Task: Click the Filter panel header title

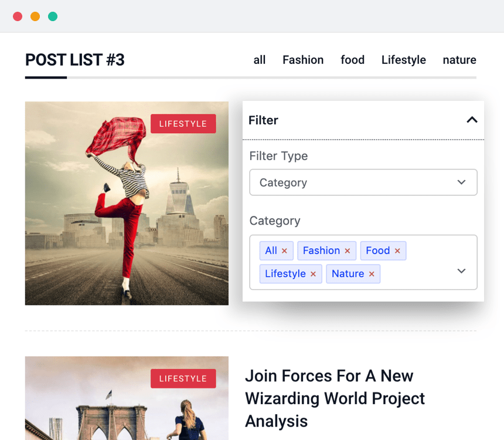Action: coord(263,120)
